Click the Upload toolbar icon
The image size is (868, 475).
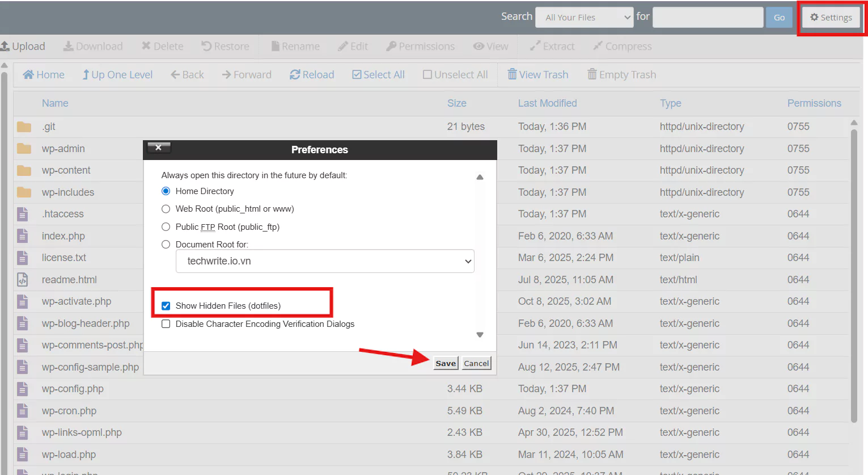tap(6, 47)
